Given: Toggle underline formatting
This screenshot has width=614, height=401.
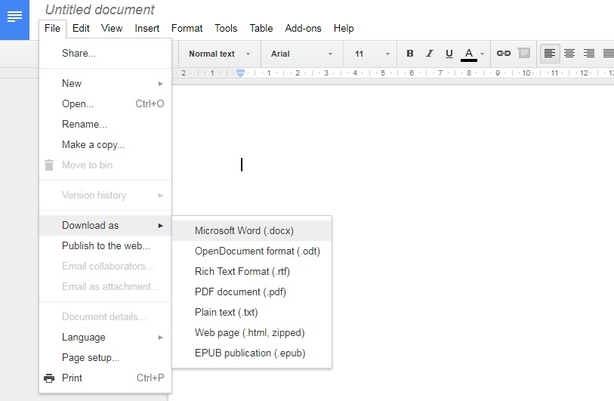Looking at the screenshot, I should 449,53.
